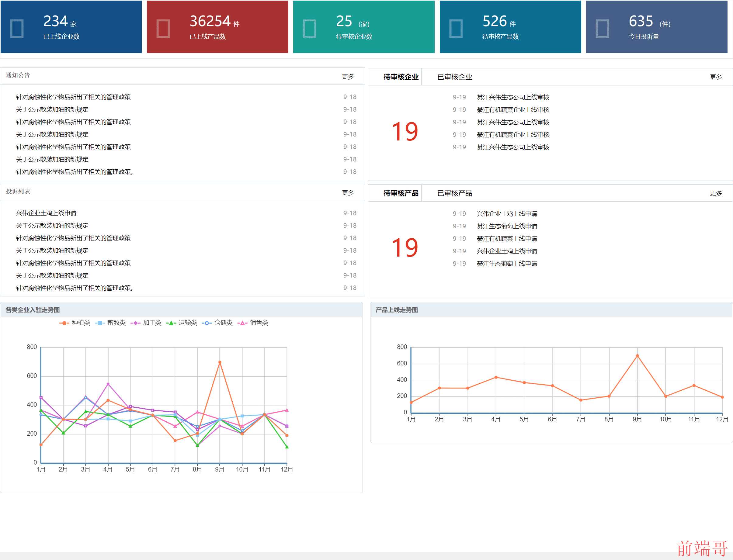Open second notice 关于公示散装加油的新规定 in 通知公告
Image resolution: width=733 pixels, height=560 pixels.
(x=52, y=110)
